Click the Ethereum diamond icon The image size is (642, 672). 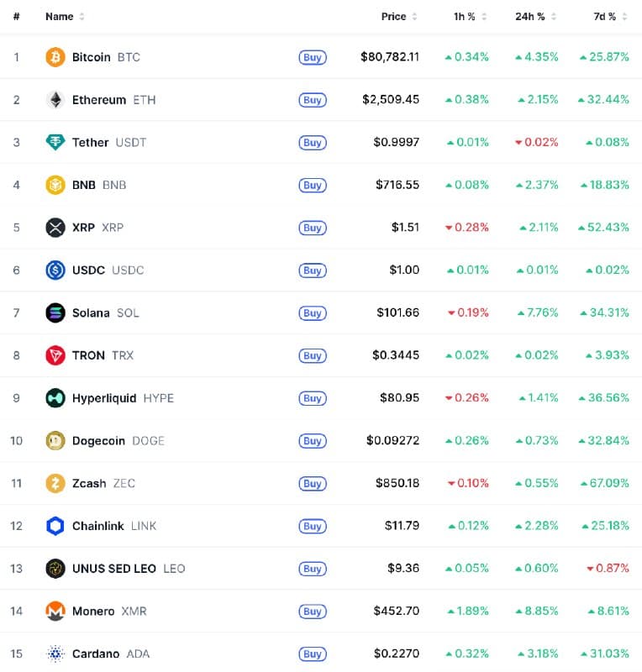[55, 100]
